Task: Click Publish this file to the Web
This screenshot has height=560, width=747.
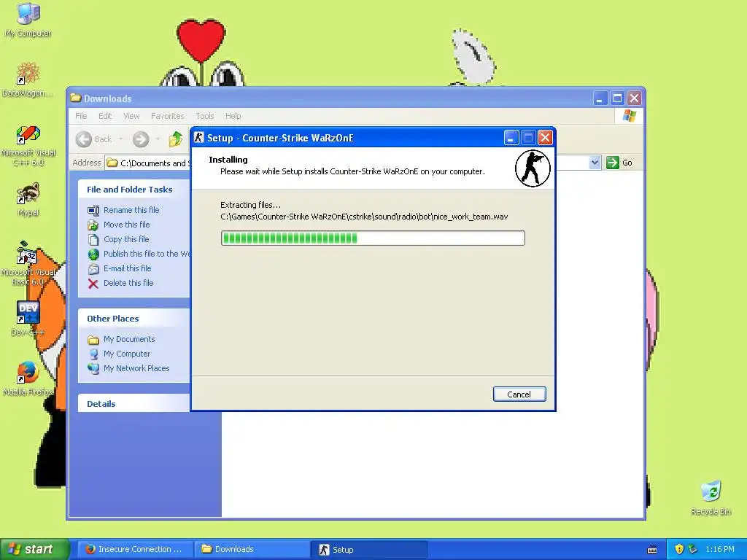Action: click(147, 254)
